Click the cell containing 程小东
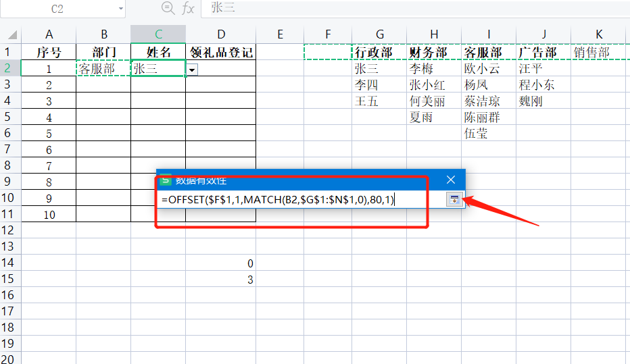 tap(543, 84)
